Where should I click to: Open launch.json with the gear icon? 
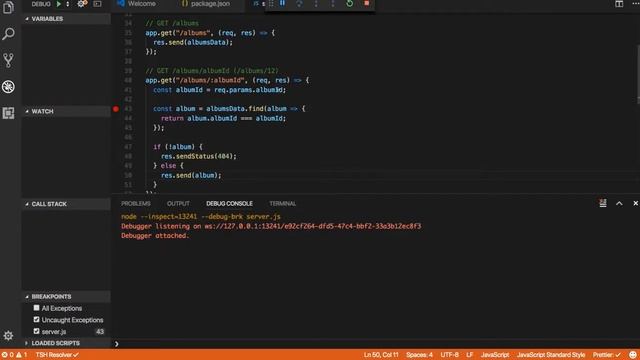(x=82, y=4)
